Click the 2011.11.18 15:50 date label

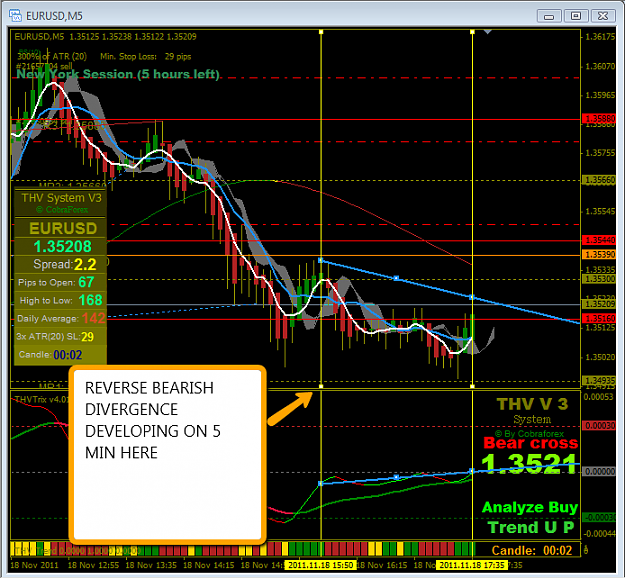click(x=320, y=565)
